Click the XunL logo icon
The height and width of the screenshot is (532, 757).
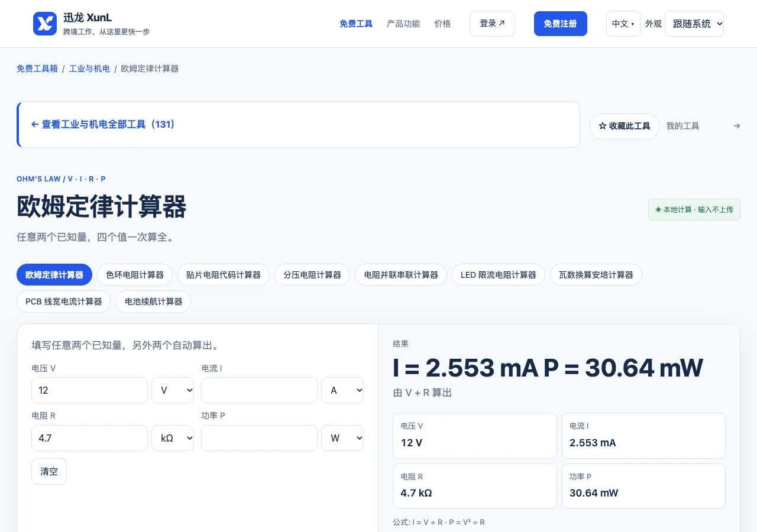[x=45, y=24]
